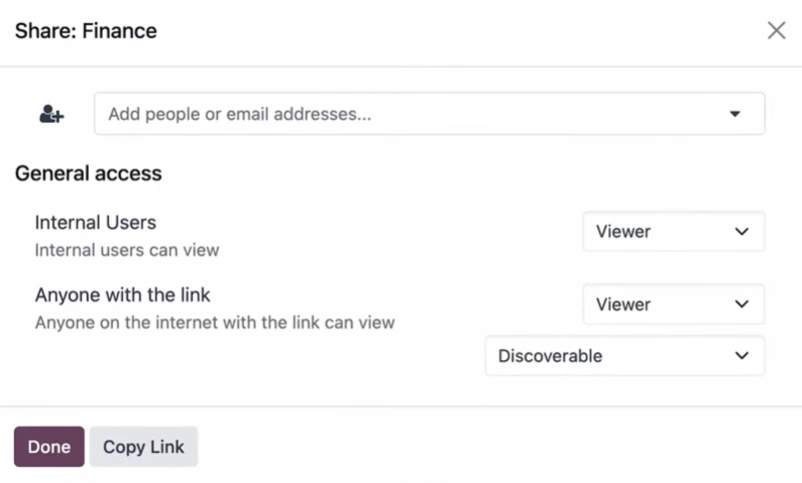The width and height of the screenshot is (802, 483).
Task: Open the Internal Users Viewer dropdown
Action: pyautogui.click(x=674, y=231)
